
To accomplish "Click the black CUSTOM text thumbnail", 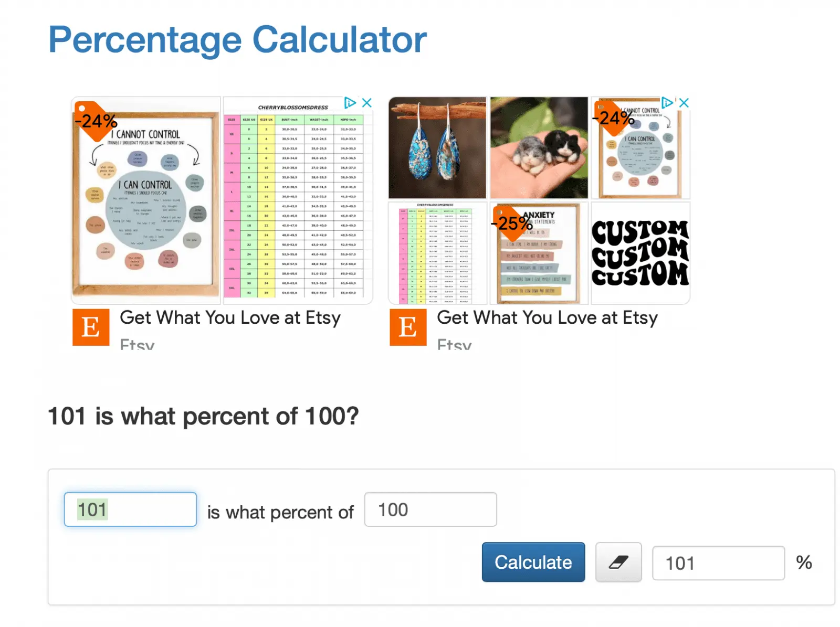I will 640,253.
